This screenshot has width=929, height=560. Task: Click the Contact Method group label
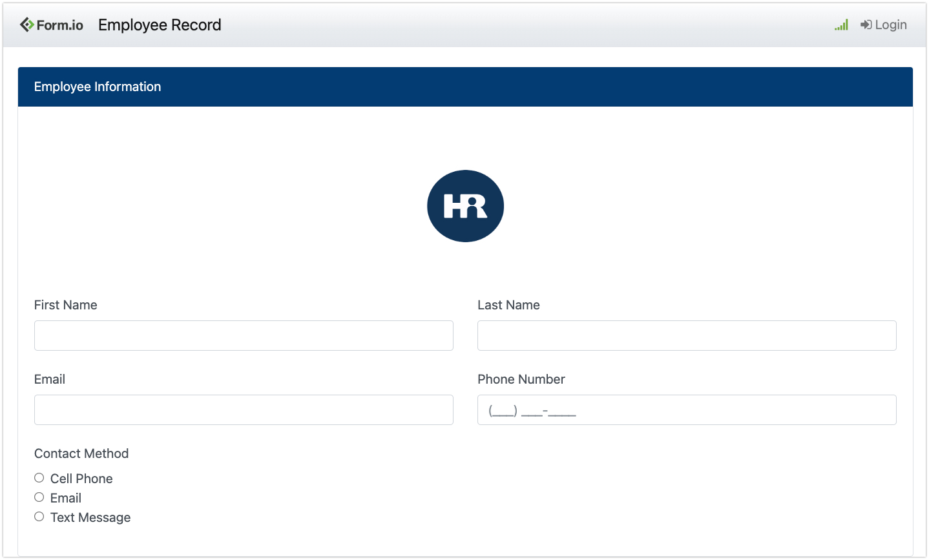[x=81, y=453]
